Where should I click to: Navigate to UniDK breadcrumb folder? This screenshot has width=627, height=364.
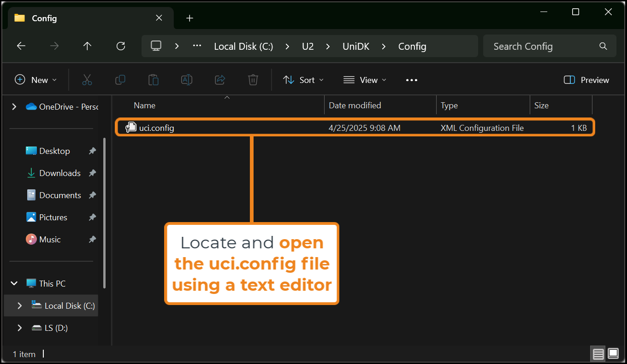point(356,46)
